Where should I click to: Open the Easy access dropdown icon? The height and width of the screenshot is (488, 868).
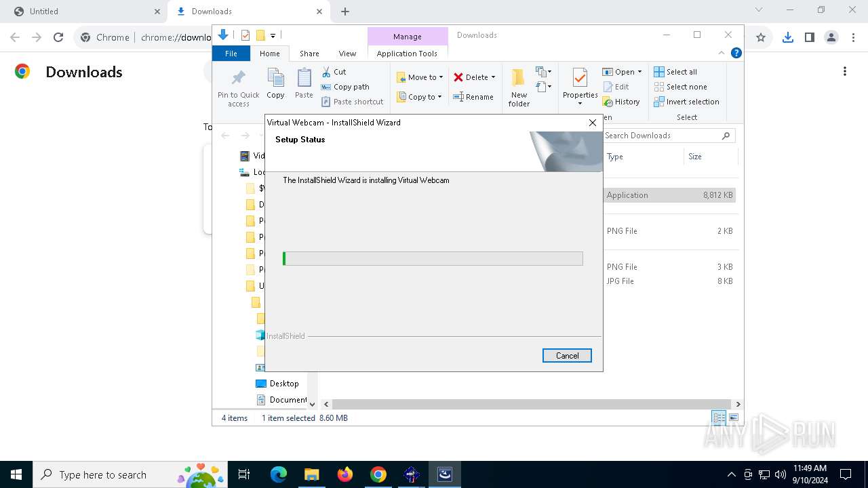543,87
